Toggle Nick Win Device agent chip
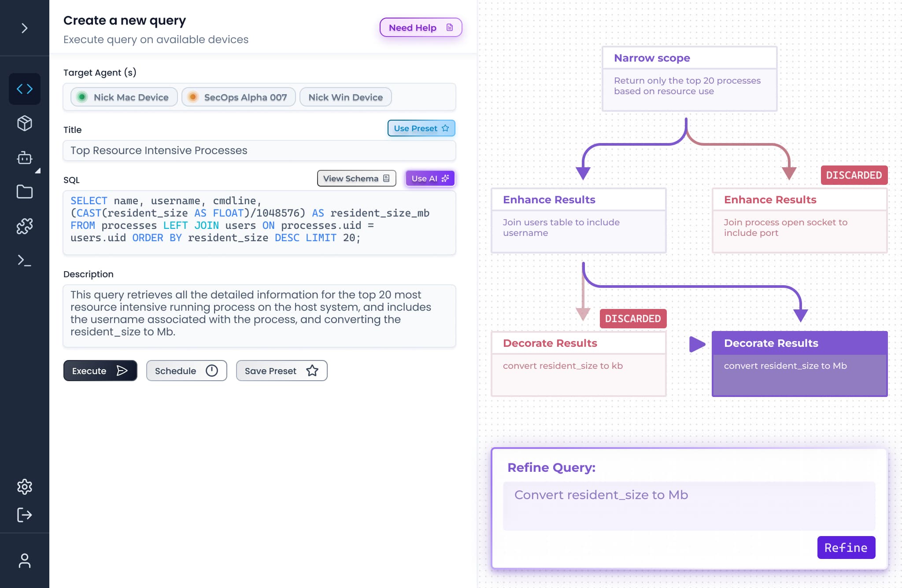The image size is (902, 588). [345, 97]
